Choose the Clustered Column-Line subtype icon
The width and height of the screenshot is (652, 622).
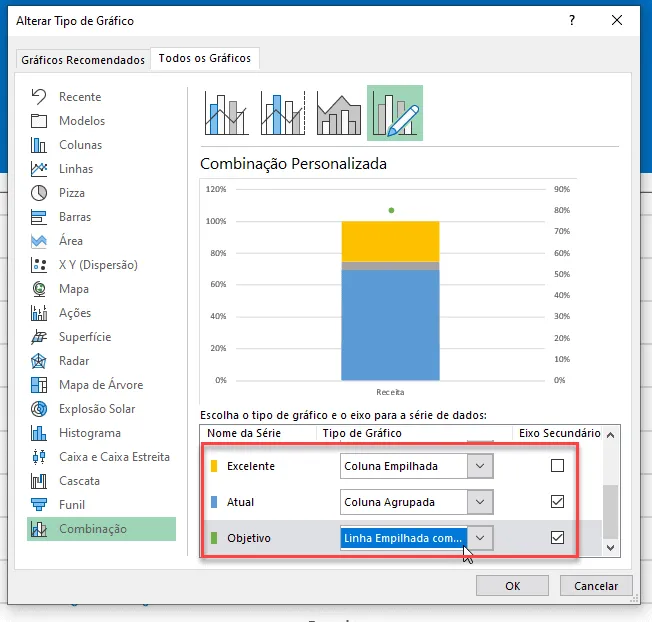[x=227, y=113]
